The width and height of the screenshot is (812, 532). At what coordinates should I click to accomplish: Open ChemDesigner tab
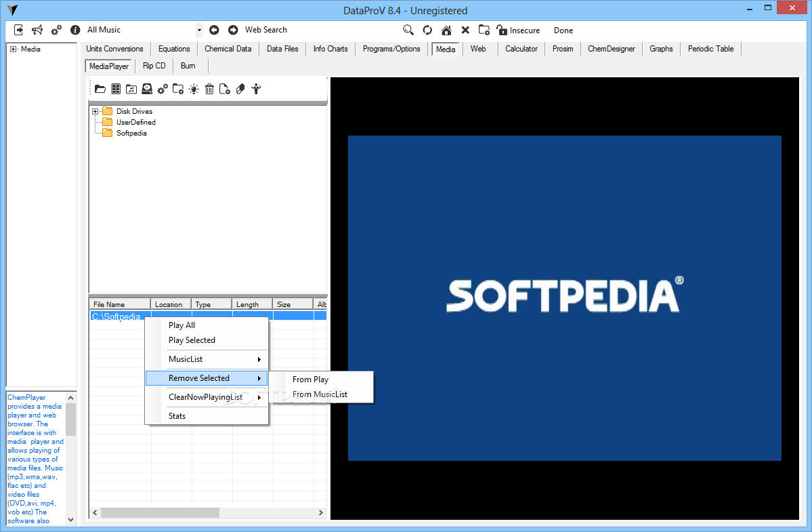pyautogui.click(x=611, y=49)
